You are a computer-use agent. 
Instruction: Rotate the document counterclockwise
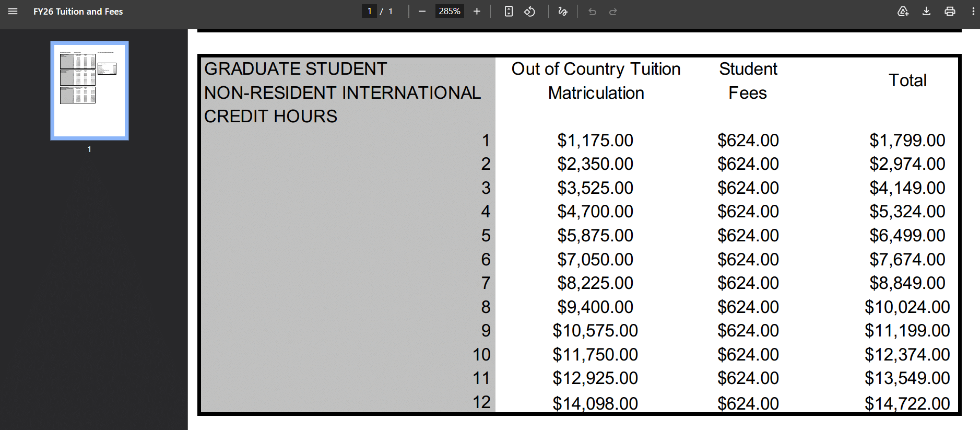point(529,11)
